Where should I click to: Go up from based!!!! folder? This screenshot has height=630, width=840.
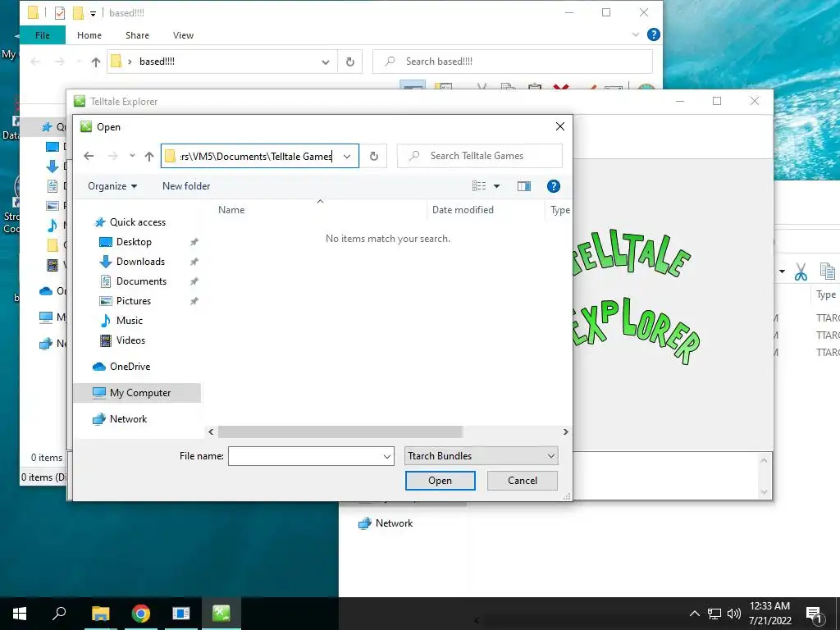click(x=96, y=62)
